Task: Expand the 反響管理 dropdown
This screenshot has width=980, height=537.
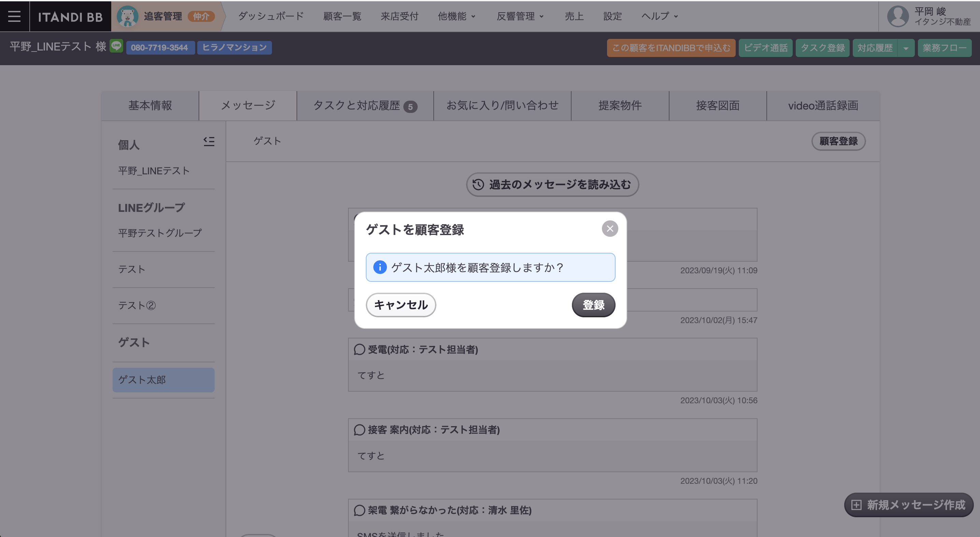Action: [x=520, y=16]
